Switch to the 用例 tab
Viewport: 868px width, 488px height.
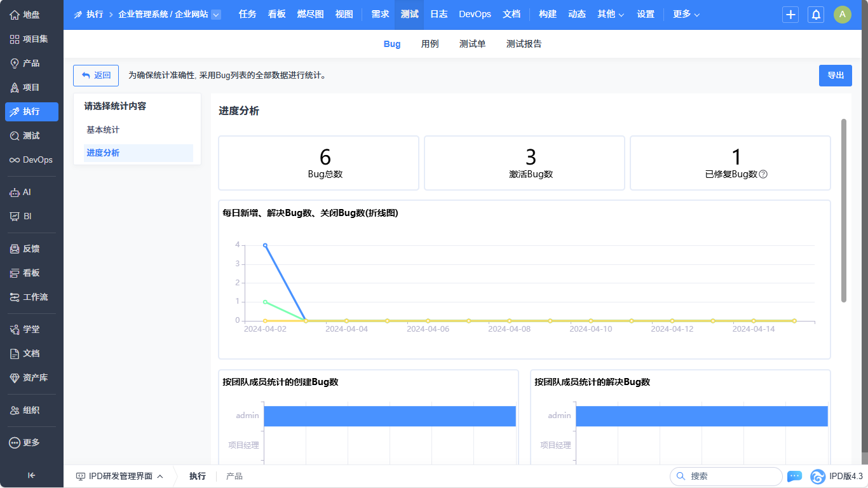430,44
